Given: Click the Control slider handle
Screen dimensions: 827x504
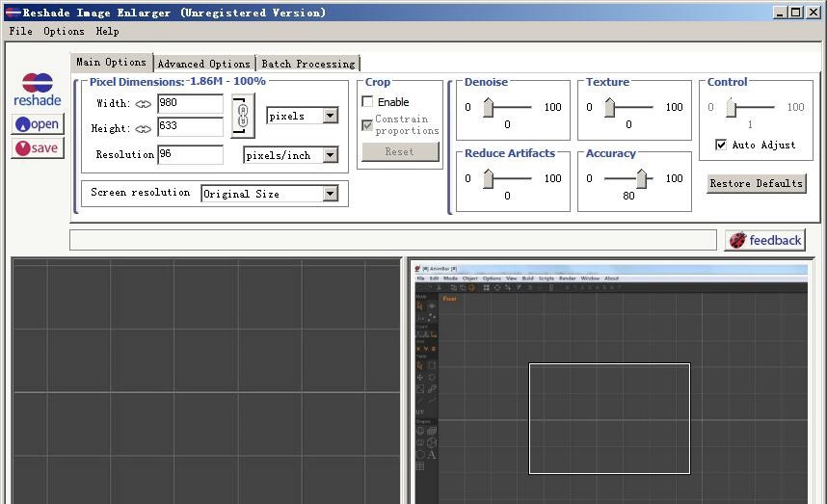Looking at the screenshot, I should point(731,107).
